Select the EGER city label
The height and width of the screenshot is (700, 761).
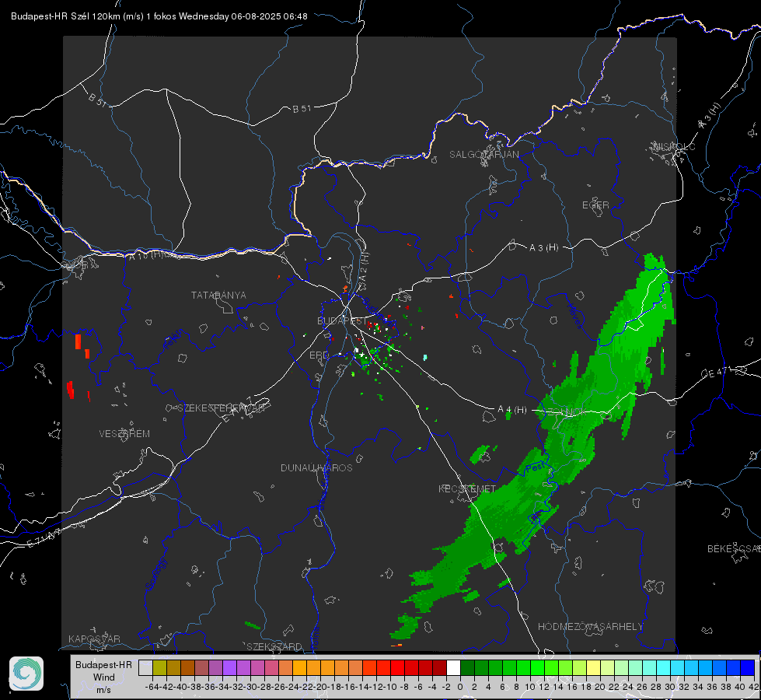click(x=595, y=205)
